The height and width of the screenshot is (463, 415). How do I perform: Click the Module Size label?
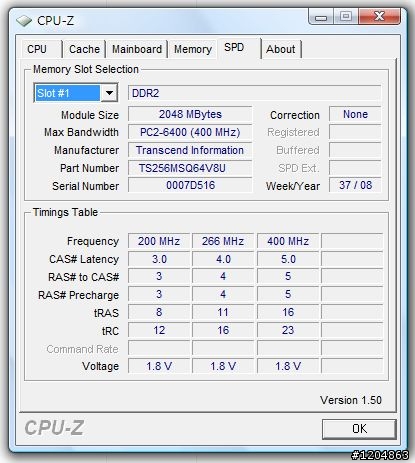(x=90, y=115)
